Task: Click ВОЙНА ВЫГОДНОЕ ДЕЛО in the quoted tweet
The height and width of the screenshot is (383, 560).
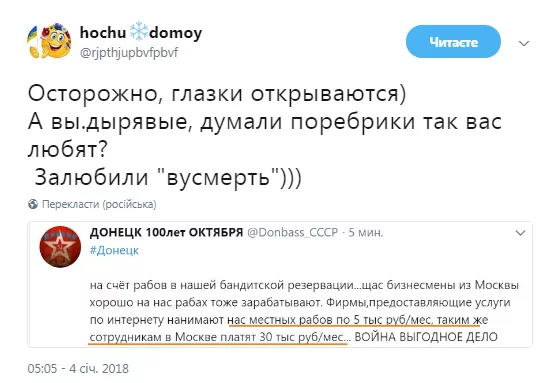Action: click(x=426, y=337)
